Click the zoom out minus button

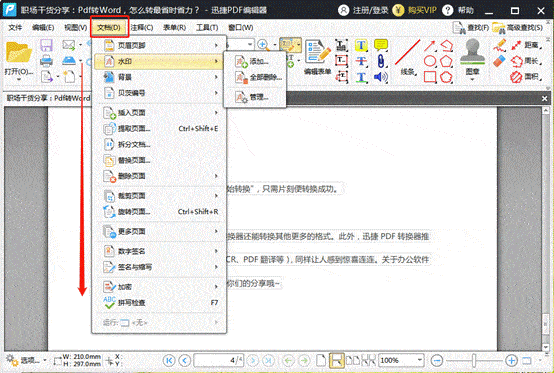[437, 361]
